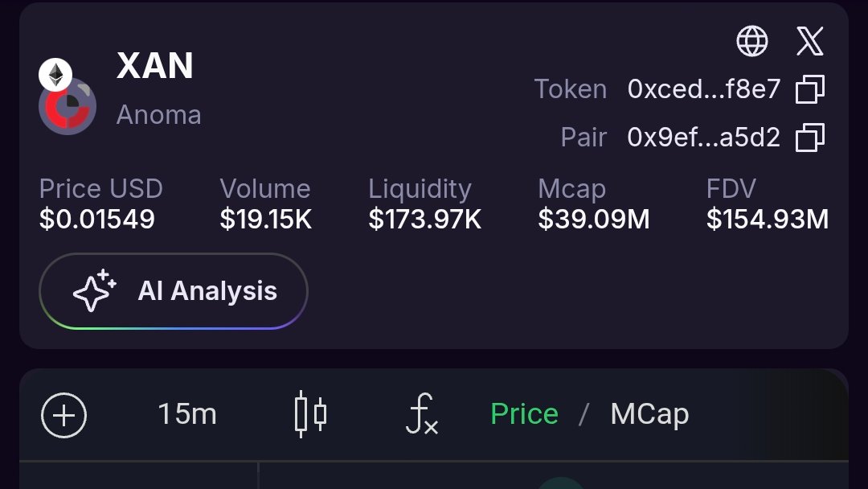Switch chart to Price view
Image resolution: width=868 pixels, height=489 pixels.
[x=524, y=415]
